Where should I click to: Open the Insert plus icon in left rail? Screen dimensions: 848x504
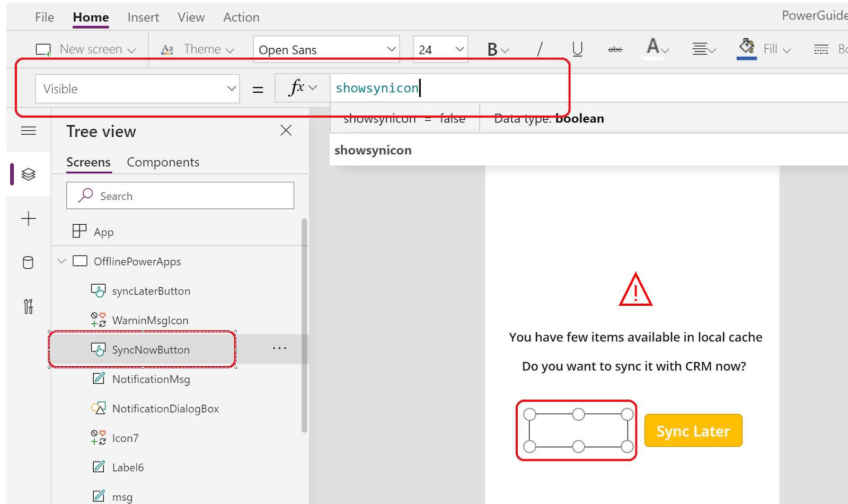[x=28, y=218]
